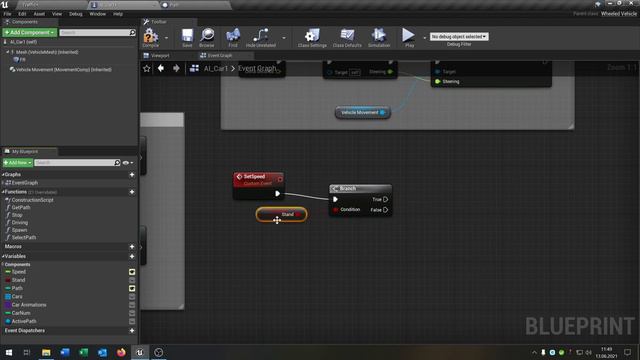The height and width of the screenshot is (360, 640).
Task: Add a new variable with plus
Action: [x=132, y=256]
